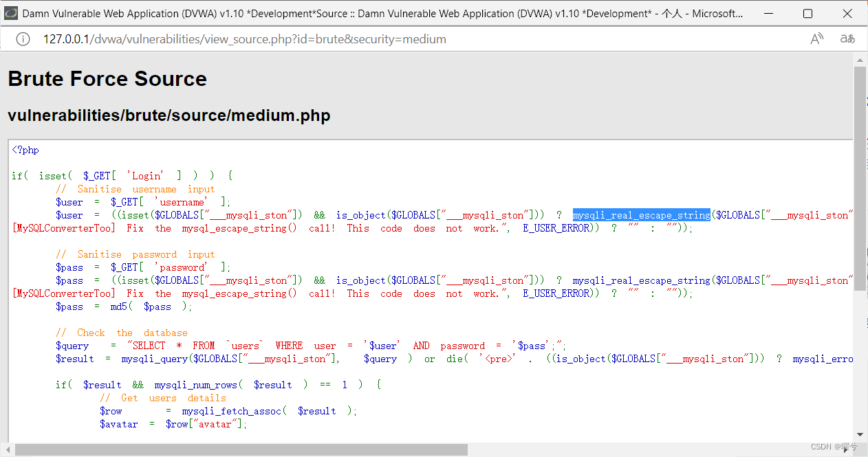Click the address bar URL
The height and width of the screenshot is (457, 868).
point(245,39)
